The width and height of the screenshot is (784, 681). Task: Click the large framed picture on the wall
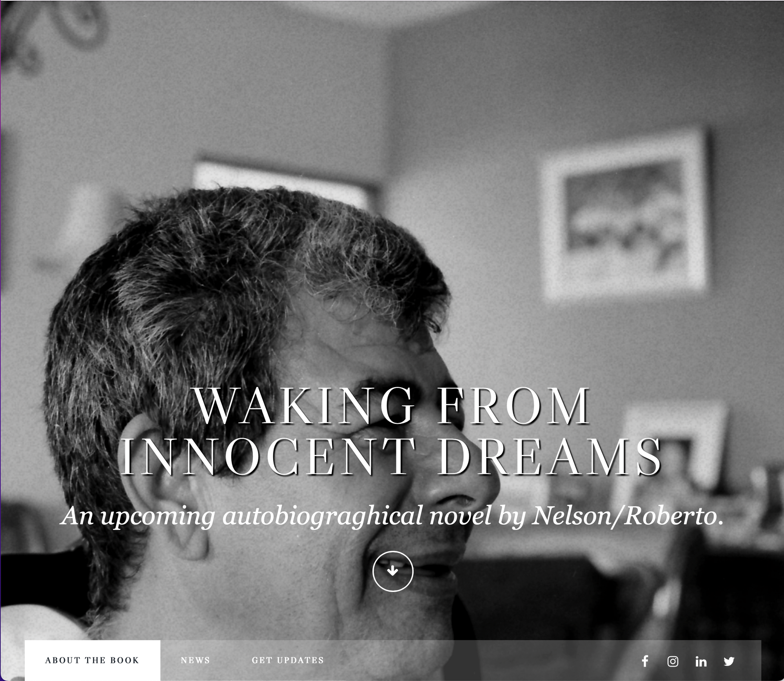coord(624,214)
